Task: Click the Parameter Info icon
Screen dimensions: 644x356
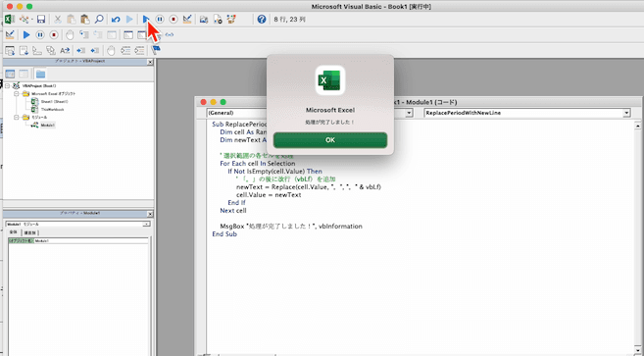Action: (51, 51)
